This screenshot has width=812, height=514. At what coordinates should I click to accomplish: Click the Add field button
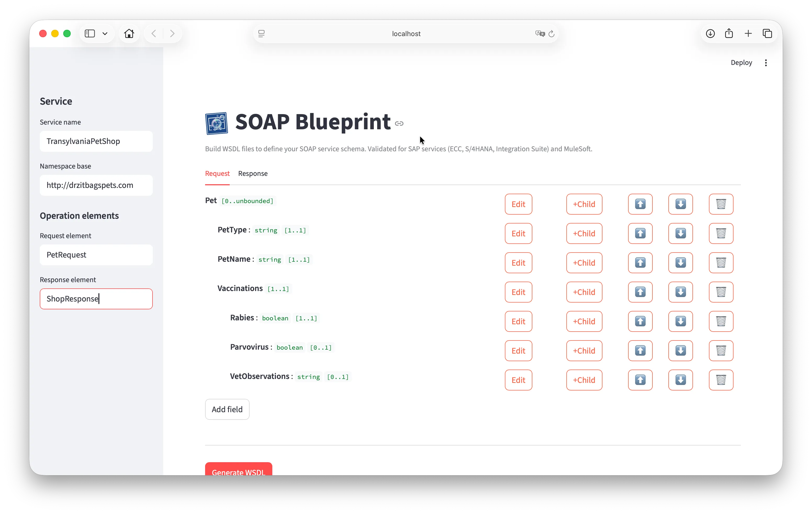coord(227,409)
